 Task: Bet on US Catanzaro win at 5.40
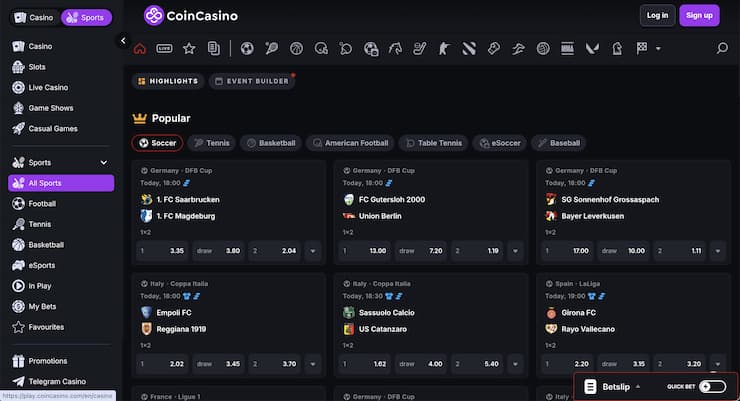pos(477,364)
